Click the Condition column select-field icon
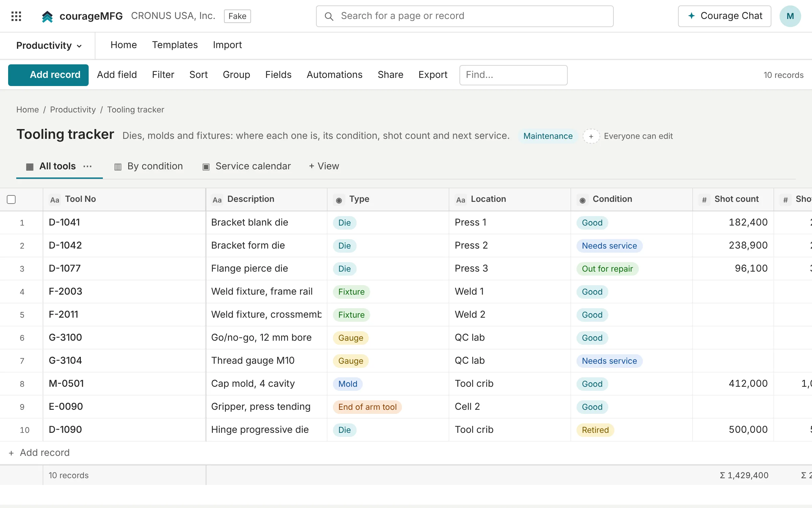812x508 pixels. point(582,200)
